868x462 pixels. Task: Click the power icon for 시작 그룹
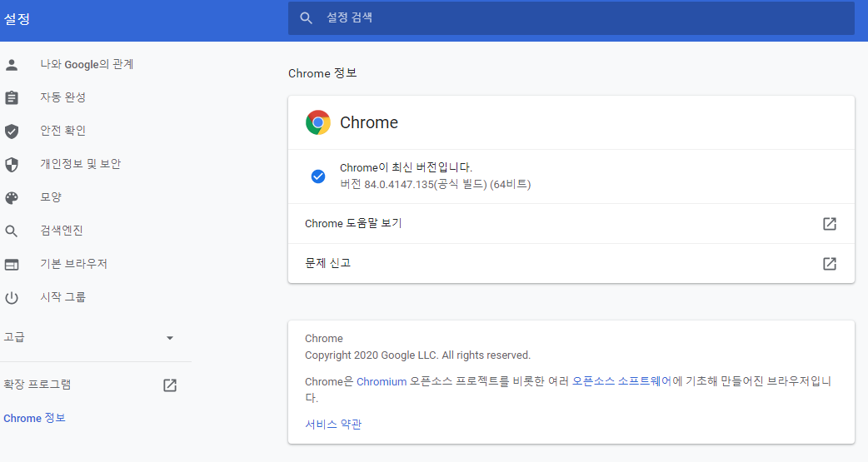(12, 298)
